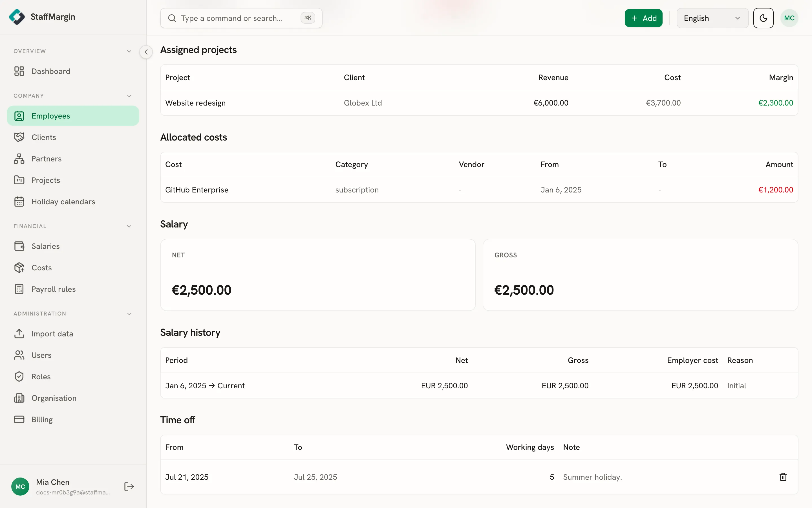This screenshot has height=508, width=812.
Task: Click the logout icon beside Mia Chen
Action: click(129, 487)
